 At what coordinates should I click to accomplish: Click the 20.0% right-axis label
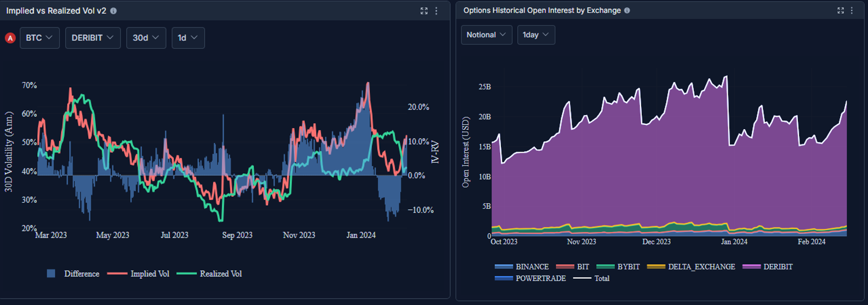(419, 107)
